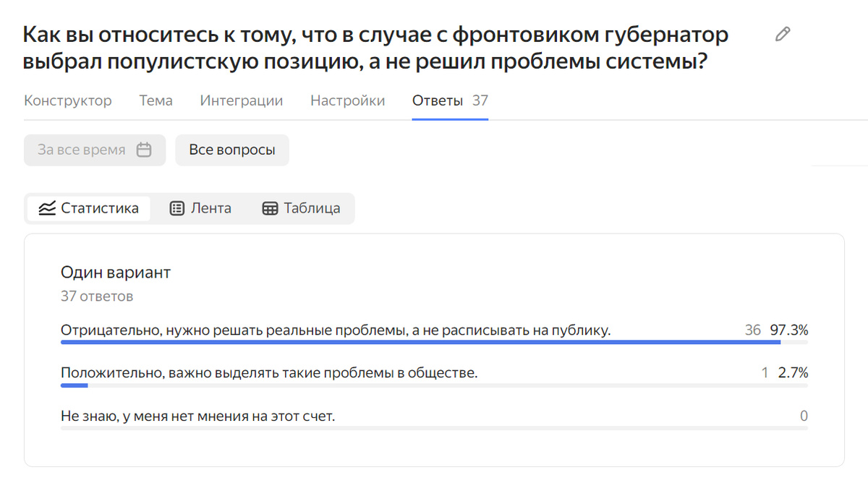Image resolution: width=868 pixels, height=483 pixels.
Task: Open the Все вопросы question selector
Action: pos(231,150)
